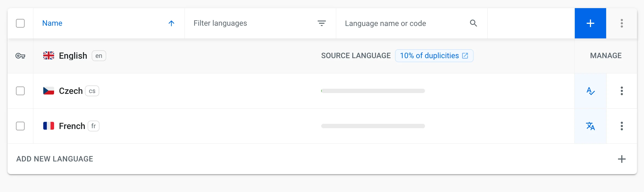Image resolution: width=644 pixels, height=192 pixels.
Task: Toggle the select-all checkbox in header
Action: [20, 23]
